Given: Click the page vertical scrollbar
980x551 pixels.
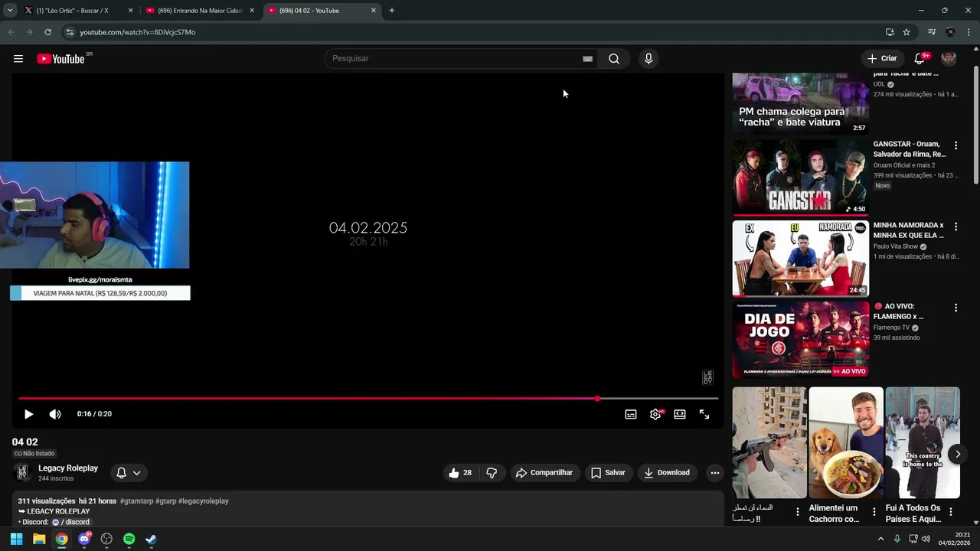Looking at the screenshot, I should point(975,126).
